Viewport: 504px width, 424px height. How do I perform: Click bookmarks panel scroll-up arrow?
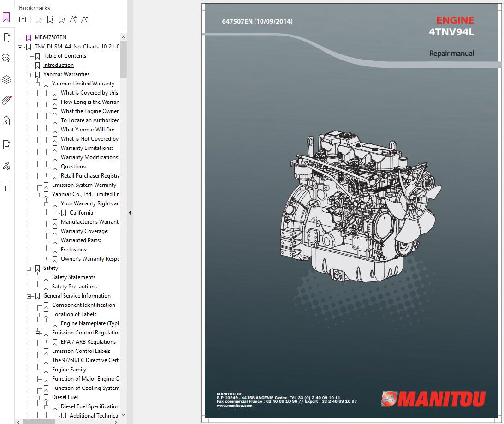(123, 37)
